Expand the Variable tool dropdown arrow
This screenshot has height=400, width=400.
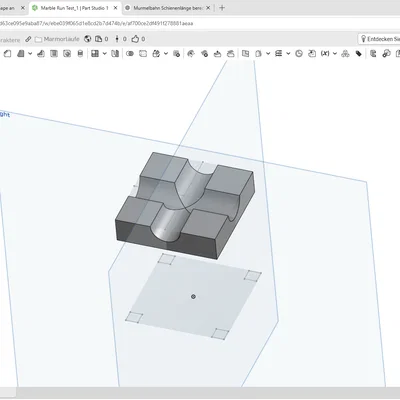coord(335,53)
